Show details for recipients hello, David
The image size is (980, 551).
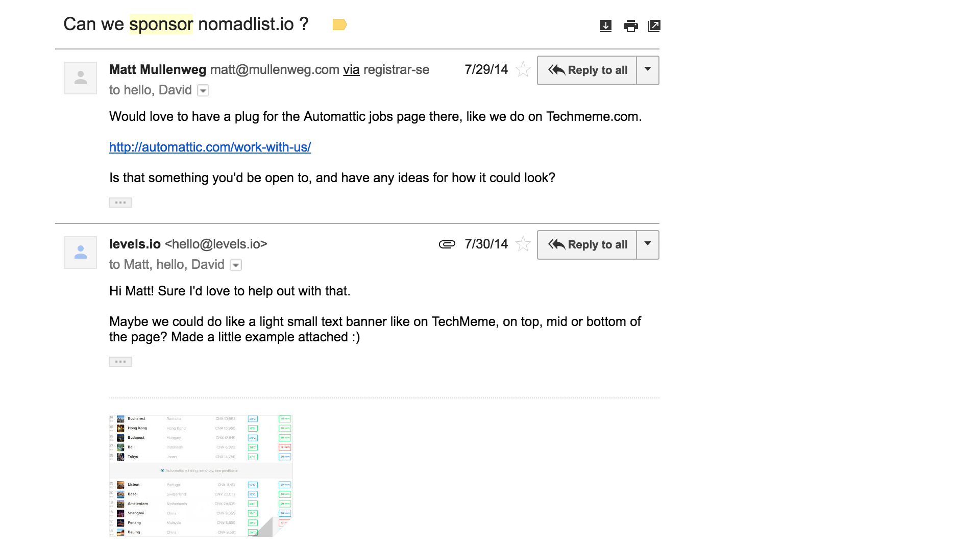(203, 91)
